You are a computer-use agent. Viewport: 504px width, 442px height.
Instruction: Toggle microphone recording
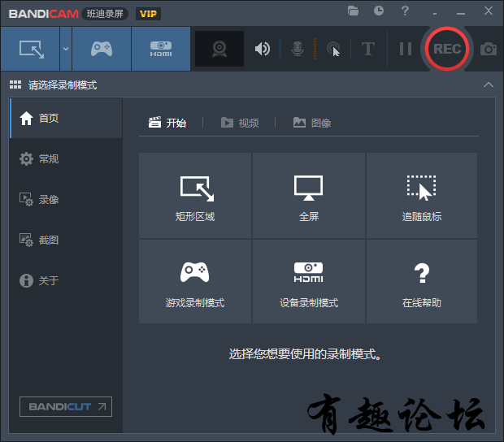tap(298, 49)
